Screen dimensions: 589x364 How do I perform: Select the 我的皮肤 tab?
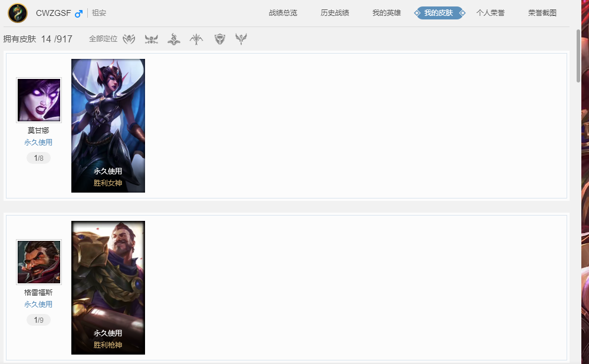click(439, 13)
